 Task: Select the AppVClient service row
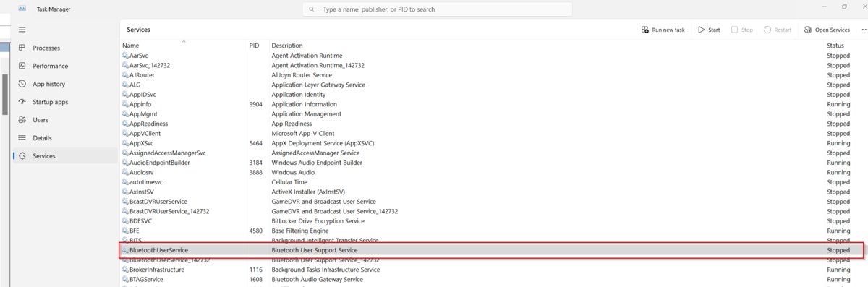tap(494, 134)
